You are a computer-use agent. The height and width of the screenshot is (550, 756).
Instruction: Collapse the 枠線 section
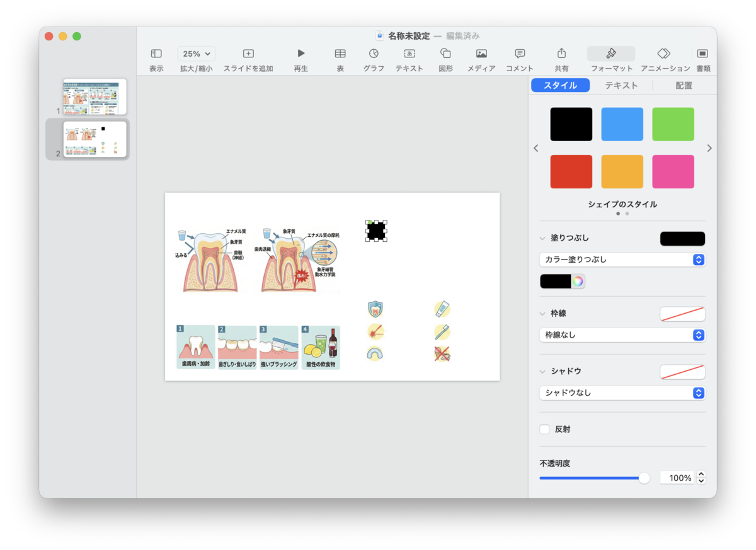542,314
